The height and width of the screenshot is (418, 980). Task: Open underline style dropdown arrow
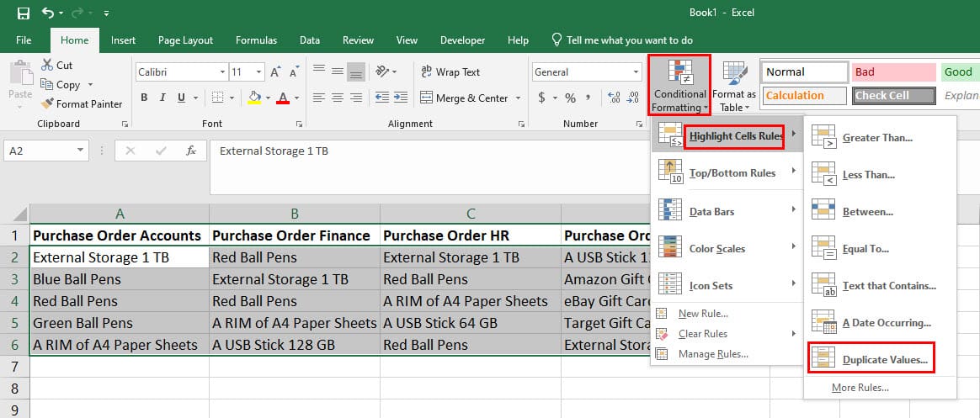click(195, 98)
